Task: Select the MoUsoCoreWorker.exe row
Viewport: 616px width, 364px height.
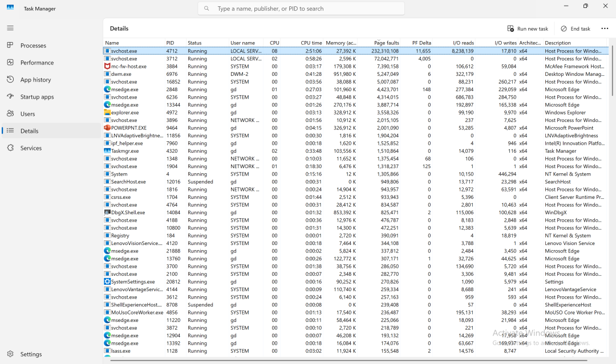Action: point(356,312)
